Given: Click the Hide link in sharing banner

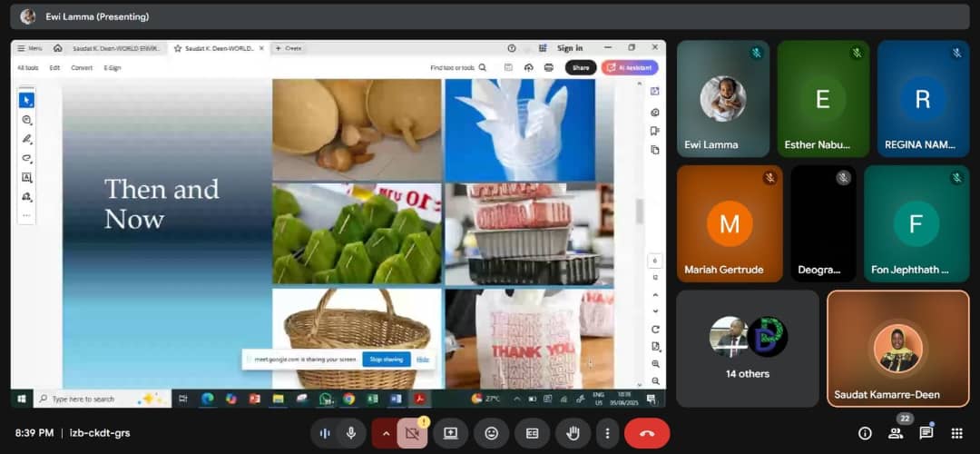Looking at the screenshot, I should click(x=423, y=360).
